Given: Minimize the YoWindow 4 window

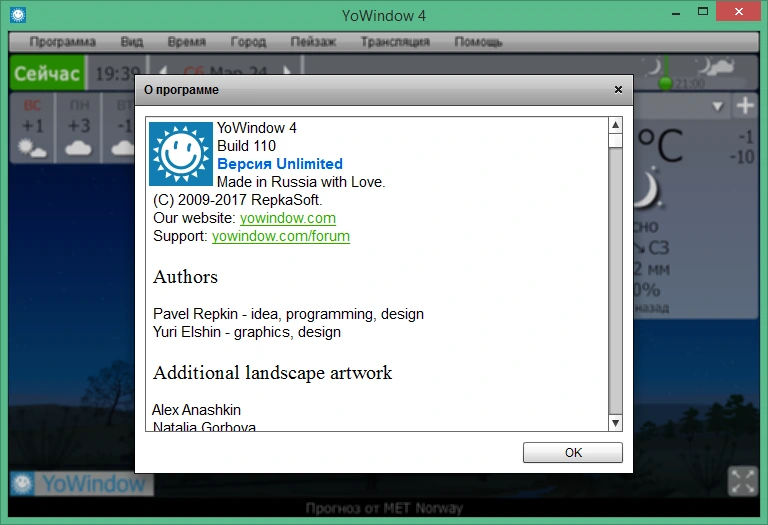Looking at the screenshot, I should coord(676,13).
